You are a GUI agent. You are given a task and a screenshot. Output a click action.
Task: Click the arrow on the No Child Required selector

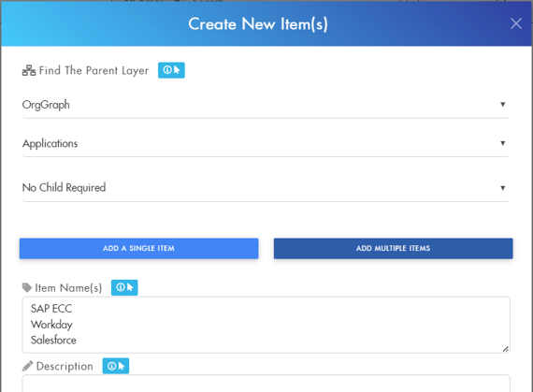pos(502,188)
